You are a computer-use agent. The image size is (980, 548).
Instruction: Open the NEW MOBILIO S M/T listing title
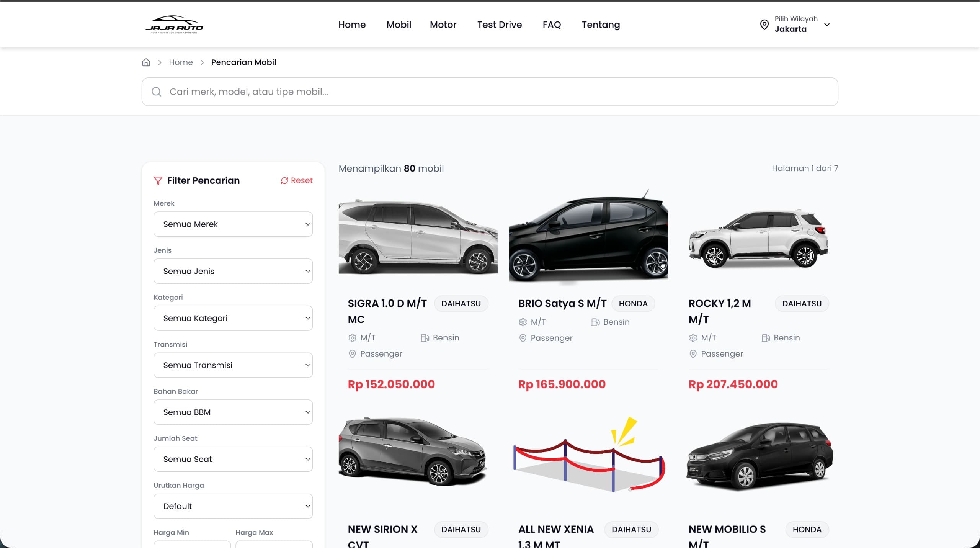click(727, 535)
